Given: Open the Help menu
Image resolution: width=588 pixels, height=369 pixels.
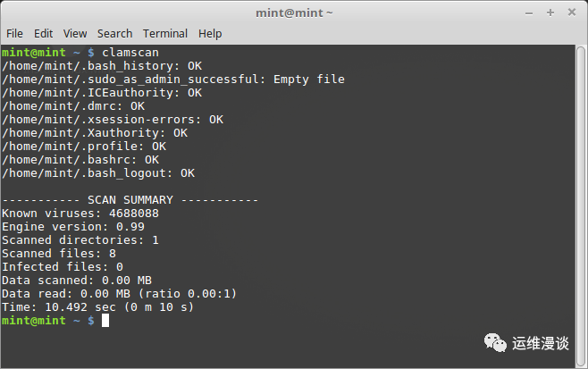Looking at the screenshot, I should tap(210, 34).
